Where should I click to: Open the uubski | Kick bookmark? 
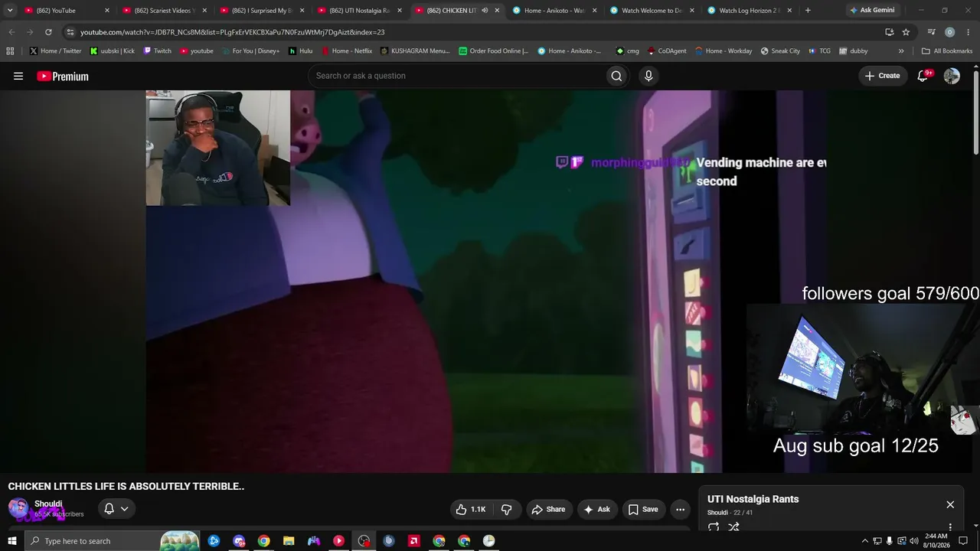[112, 51]
